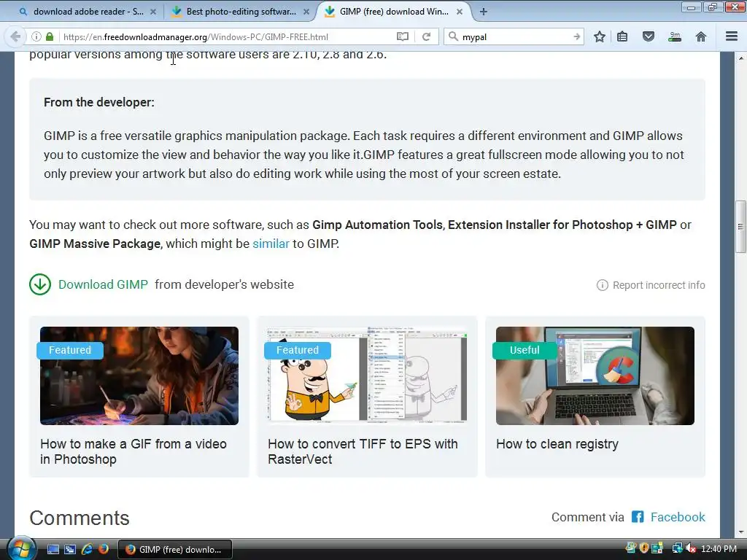747x560 pixels.
Task: Open network tray icon
Action: coord(677,548)
